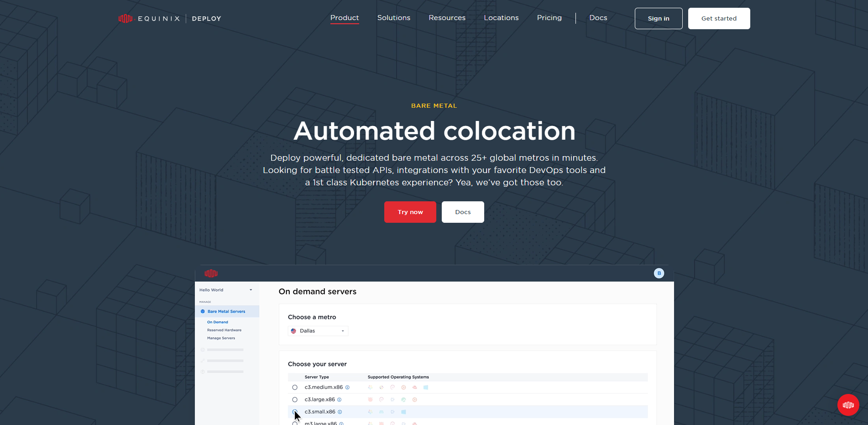Click the Sign in button

(659, 18)
